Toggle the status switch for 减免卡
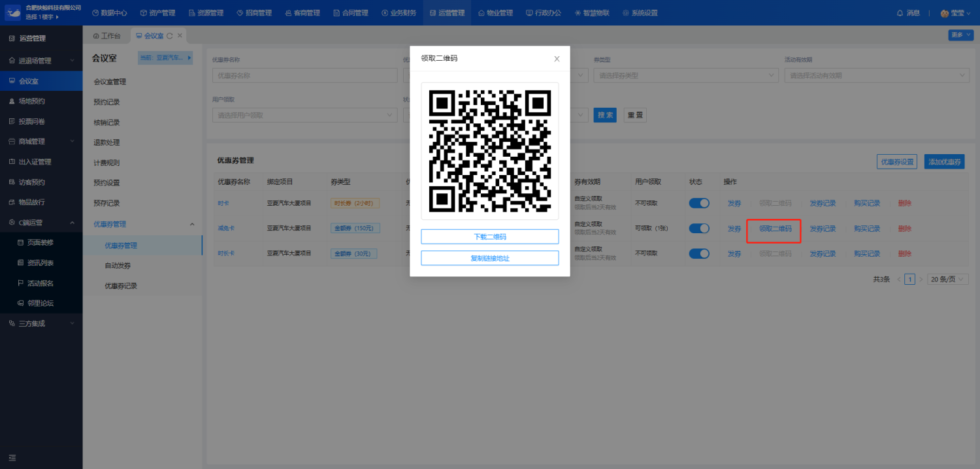The width and height of the screenshot is (980, 469). (699, 229)
